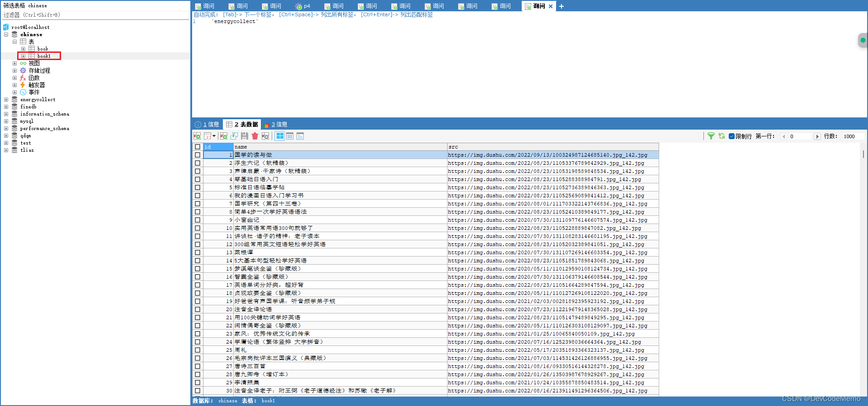Check the row checkbox for id 1
This screenshot has height=406, width=868.
(x=198, y=155)
